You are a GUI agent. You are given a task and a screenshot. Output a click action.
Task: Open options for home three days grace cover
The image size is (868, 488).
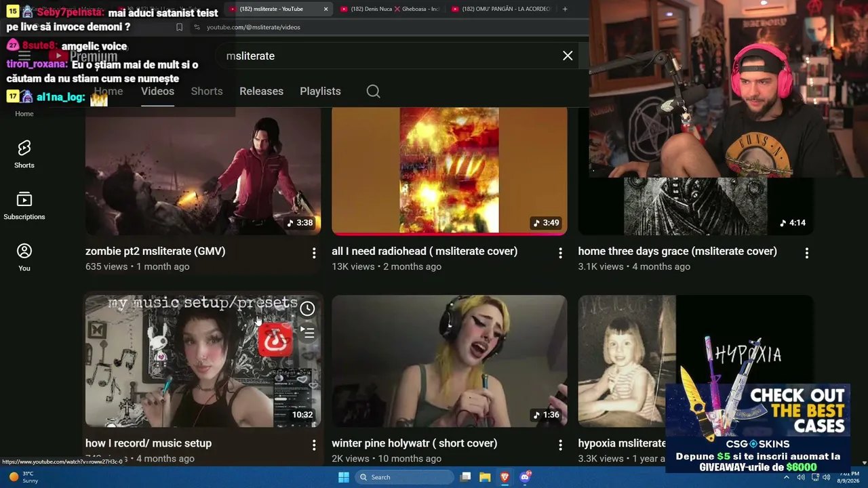806,253
